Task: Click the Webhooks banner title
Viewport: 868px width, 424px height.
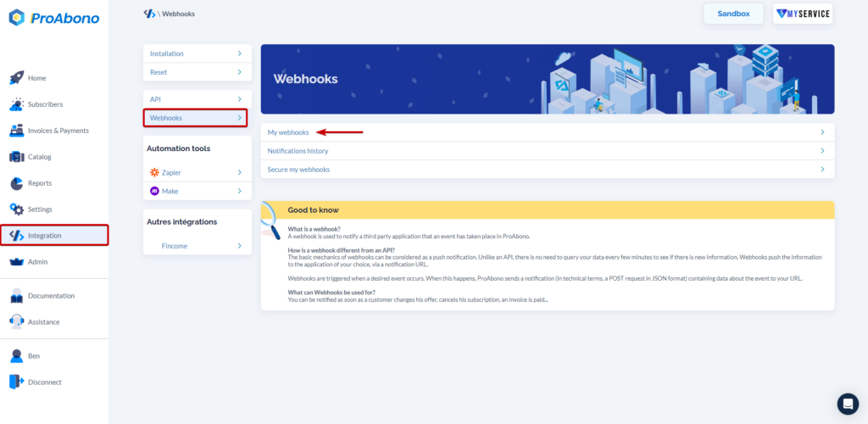Action: [x=305, y=79]
